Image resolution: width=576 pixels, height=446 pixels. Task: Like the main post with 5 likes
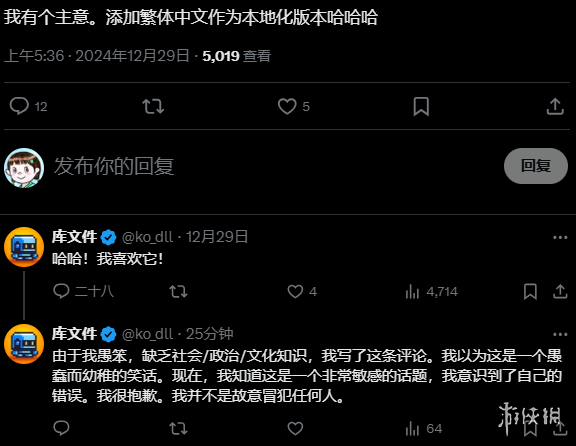[294, 107]
